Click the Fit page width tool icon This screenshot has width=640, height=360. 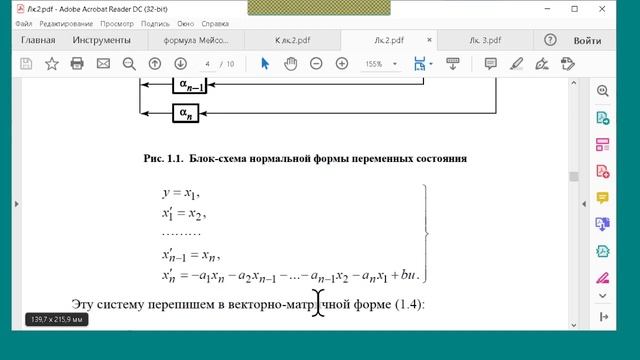pos(419,64)
